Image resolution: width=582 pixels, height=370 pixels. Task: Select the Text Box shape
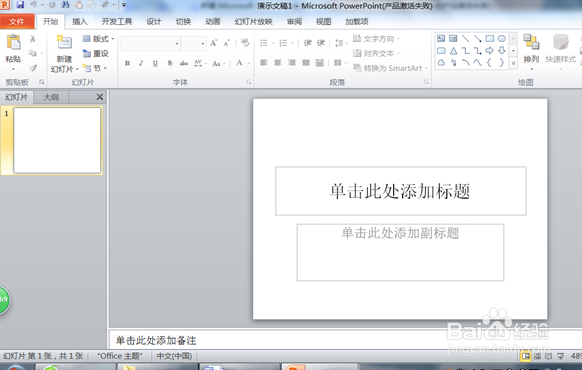(441, 38)
